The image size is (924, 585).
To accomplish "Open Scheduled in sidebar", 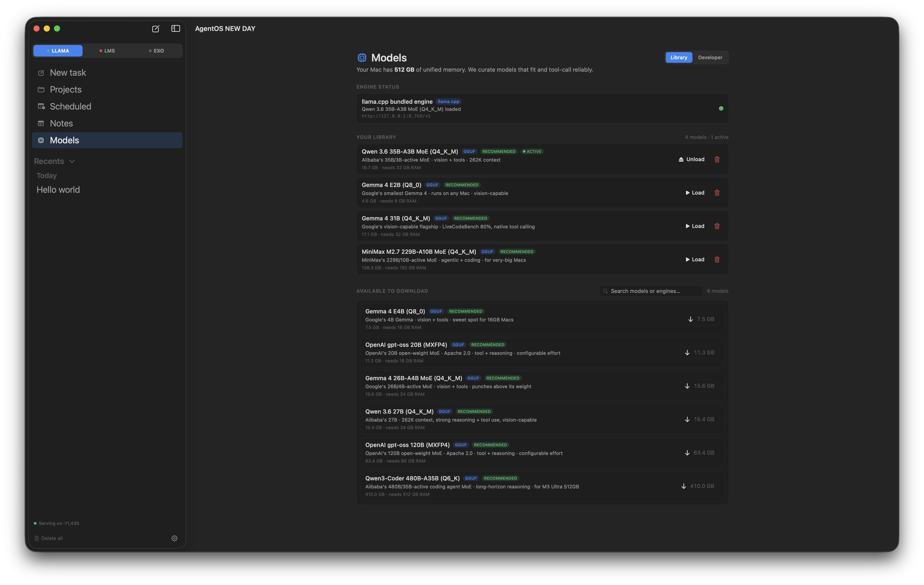I will (107, 106).
